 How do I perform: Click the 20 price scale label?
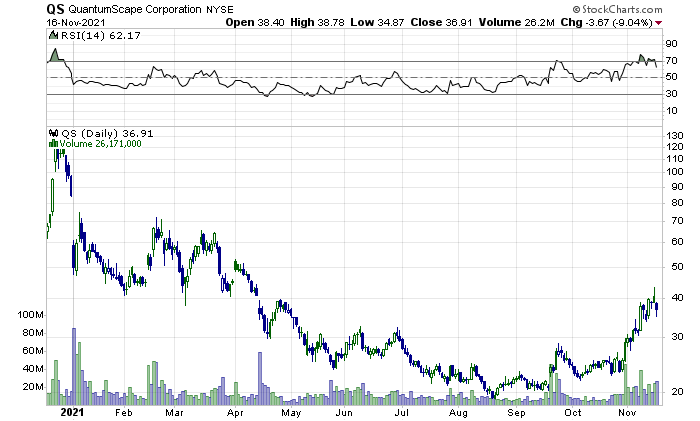point(677,392)
